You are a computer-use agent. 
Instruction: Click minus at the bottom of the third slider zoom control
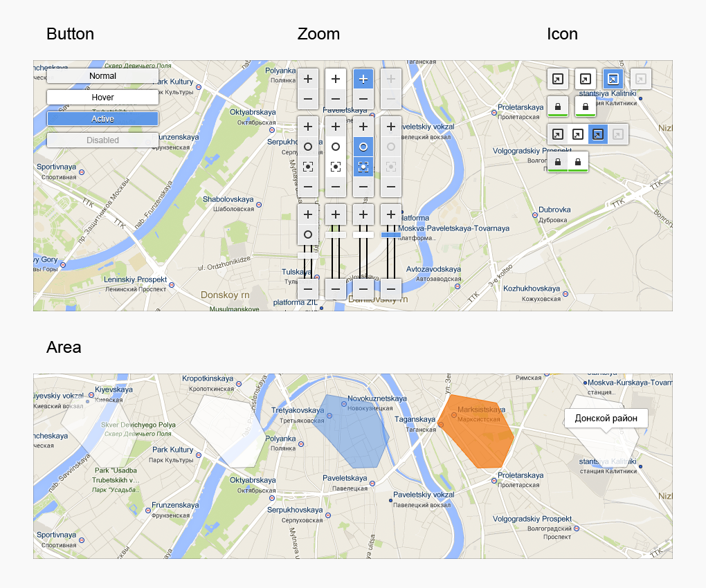click(x=363, y=289)
